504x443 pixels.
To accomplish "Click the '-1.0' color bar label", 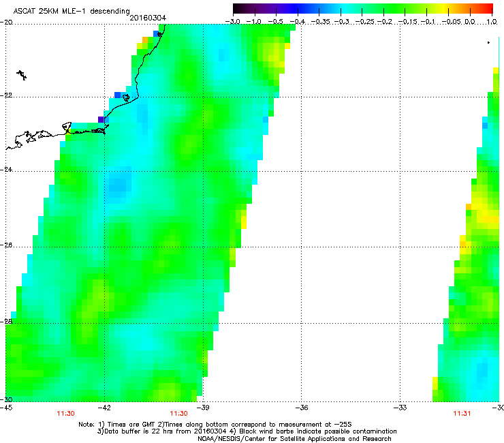I will [254, 22].
